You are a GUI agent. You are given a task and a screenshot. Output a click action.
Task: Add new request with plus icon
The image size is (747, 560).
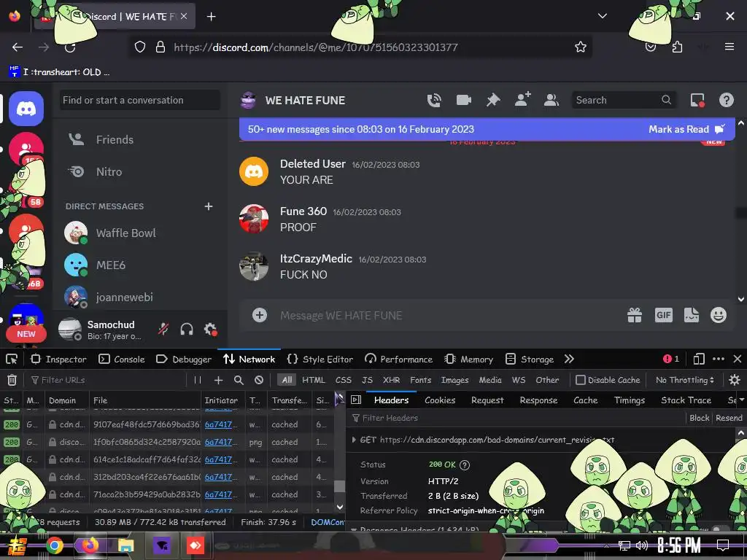[218, 379]
